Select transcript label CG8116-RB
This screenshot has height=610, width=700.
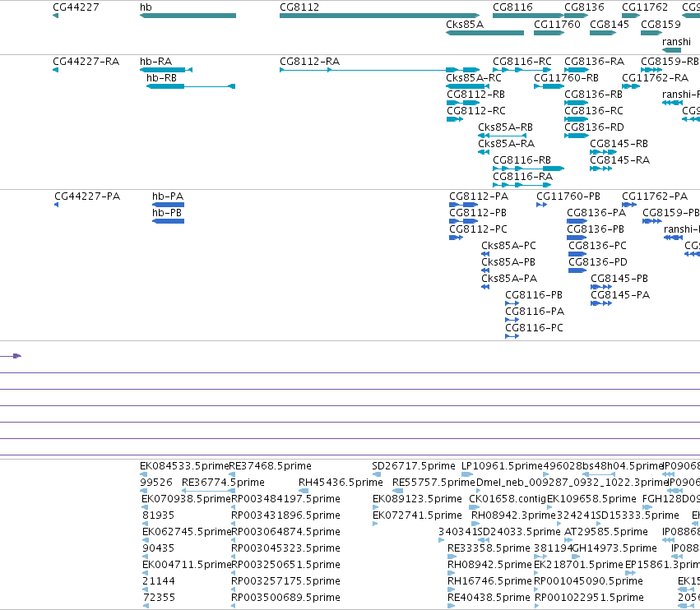pos(522,159)
